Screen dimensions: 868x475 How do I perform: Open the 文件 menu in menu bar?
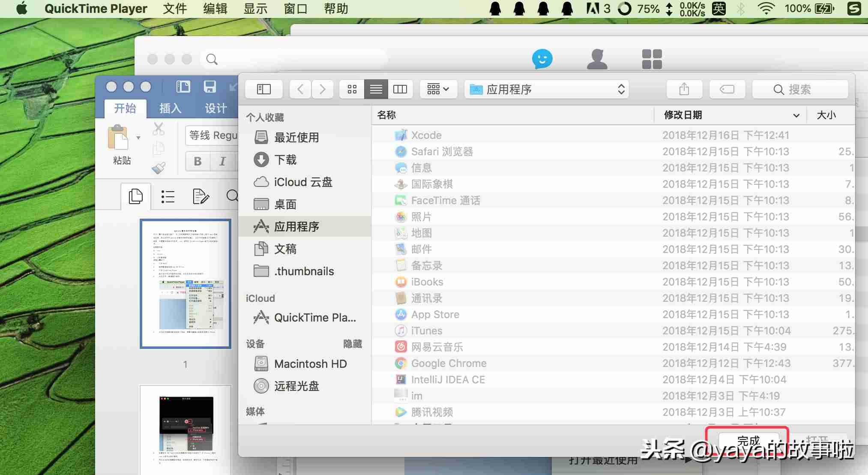pyautogui.click(x=175, y=9)
